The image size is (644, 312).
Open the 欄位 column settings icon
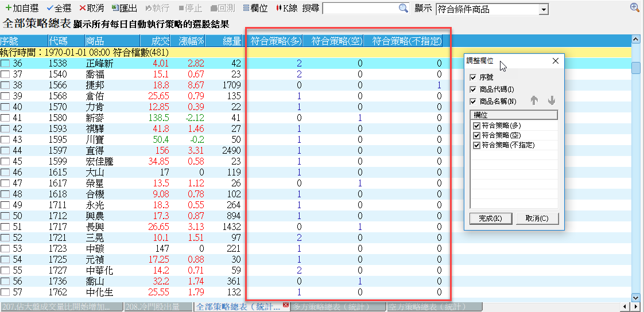[x=246, y=9]
